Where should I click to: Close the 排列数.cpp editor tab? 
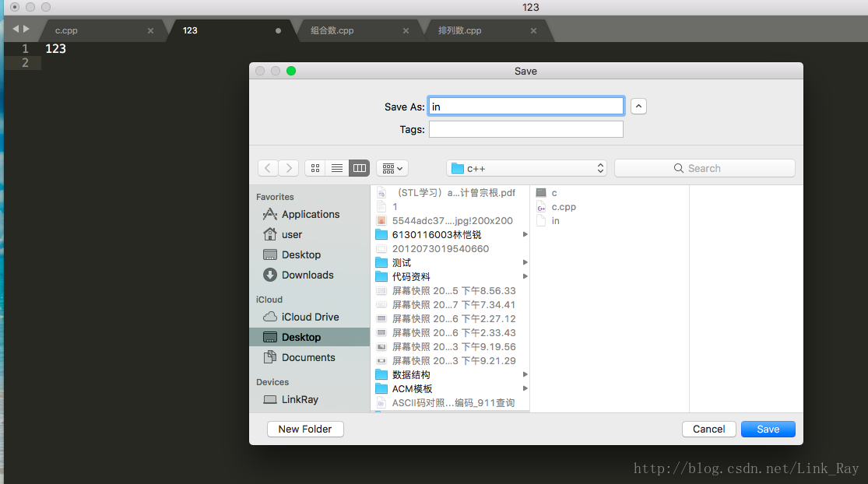(533, 30)
